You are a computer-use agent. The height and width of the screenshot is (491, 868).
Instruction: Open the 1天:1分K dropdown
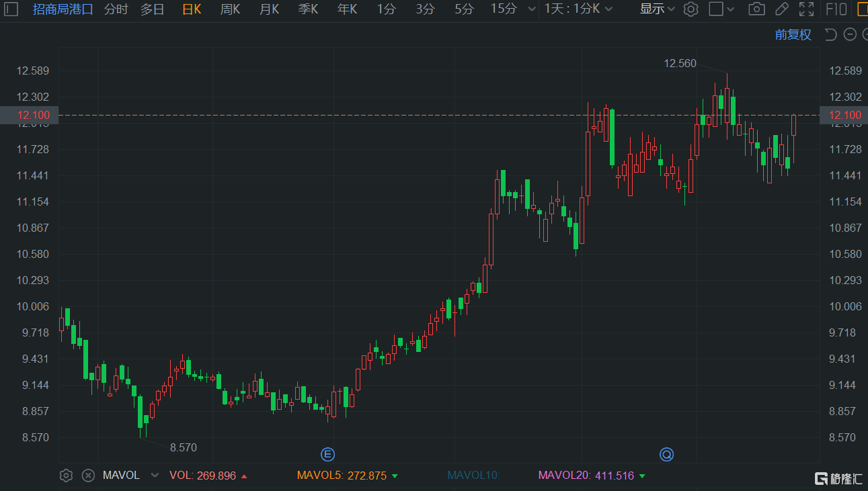578,9
